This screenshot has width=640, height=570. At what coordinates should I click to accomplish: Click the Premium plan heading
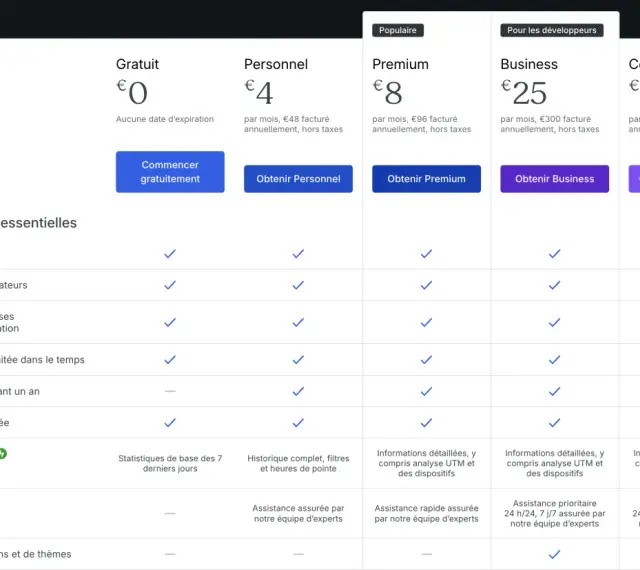coord(400,64)
